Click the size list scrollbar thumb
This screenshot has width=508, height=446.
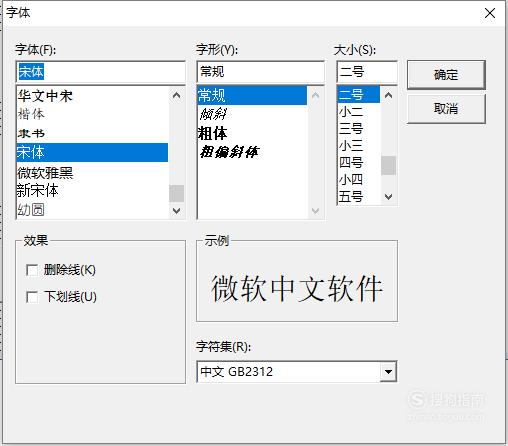pos(388,165)
